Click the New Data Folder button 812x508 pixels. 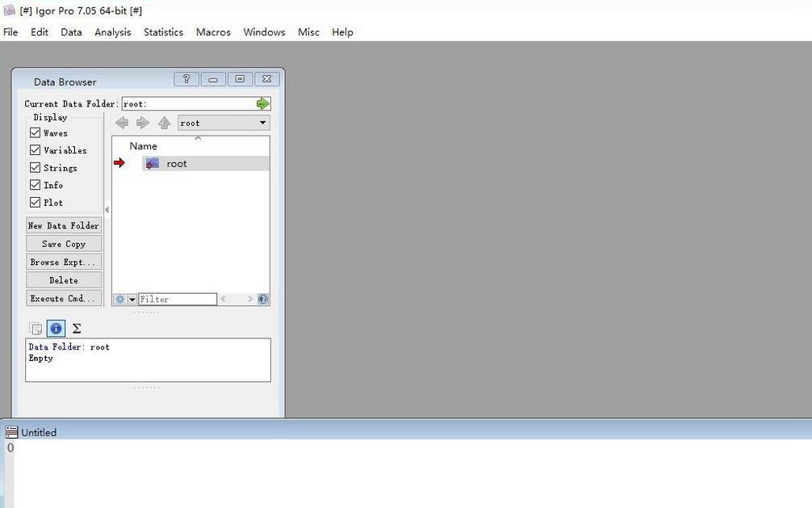(64, 225)
